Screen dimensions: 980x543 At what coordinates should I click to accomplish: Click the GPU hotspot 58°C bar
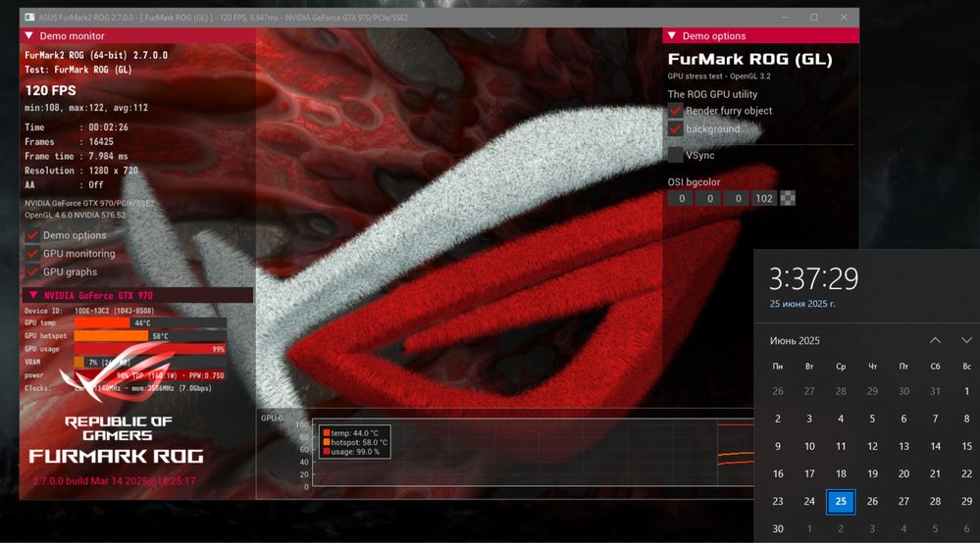click(x=150, y=336)
